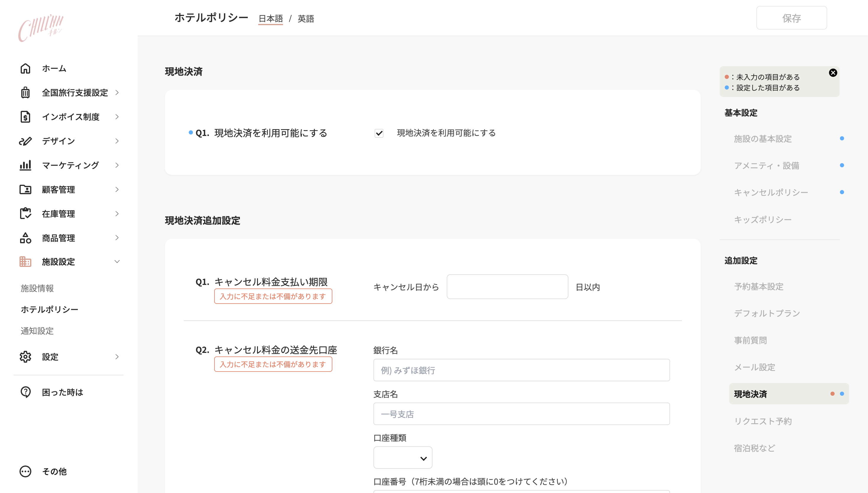Screen dimensions: 868x493
Task: Click the 顧客管理 contact card icon
Action: [25, 190]
